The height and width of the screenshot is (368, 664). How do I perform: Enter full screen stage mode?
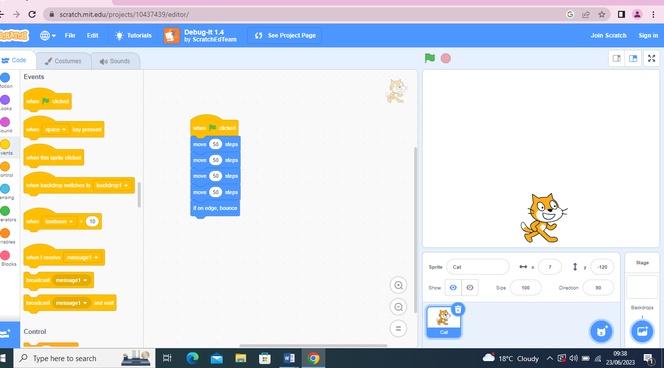pos(651,58)
